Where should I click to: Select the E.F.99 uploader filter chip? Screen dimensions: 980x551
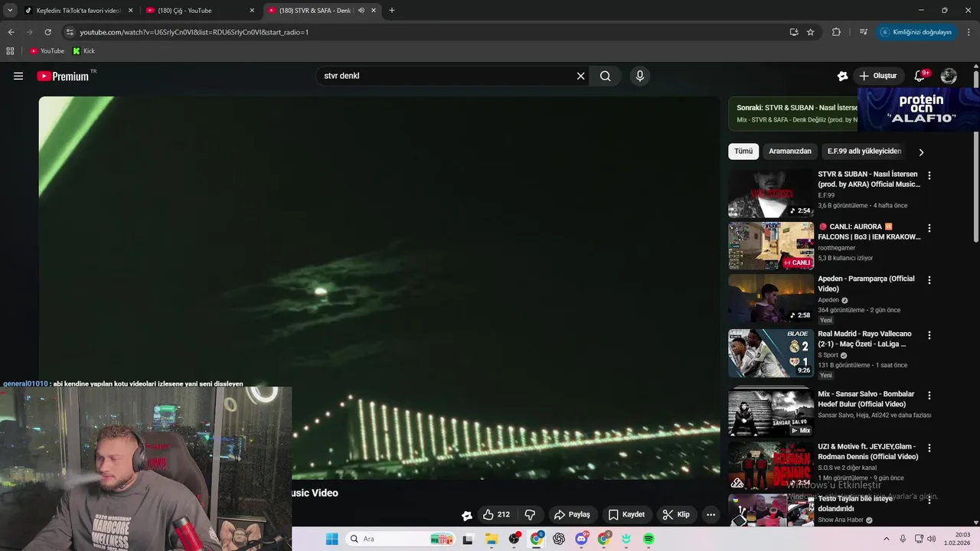point(864,151)
